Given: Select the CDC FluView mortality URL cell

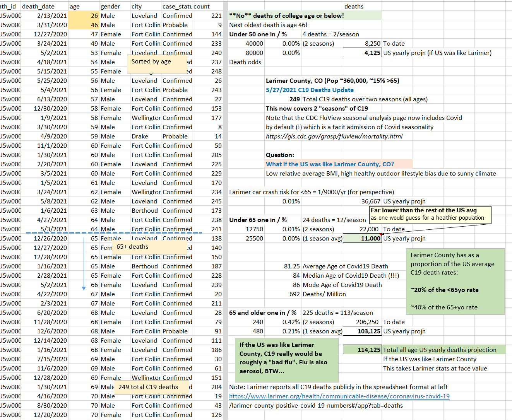Looking at the screenshot, I should tap(334, 136).
